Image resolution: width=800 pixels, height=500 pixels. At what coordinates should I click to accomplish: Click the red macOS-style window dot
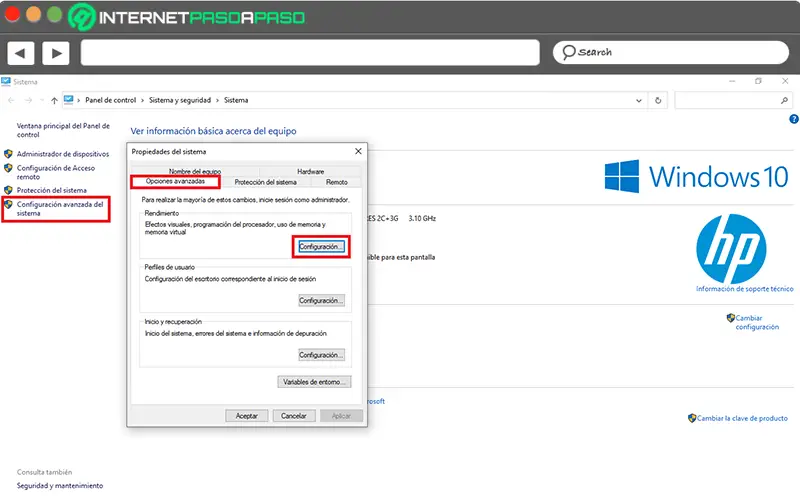[x=12, y=14]
